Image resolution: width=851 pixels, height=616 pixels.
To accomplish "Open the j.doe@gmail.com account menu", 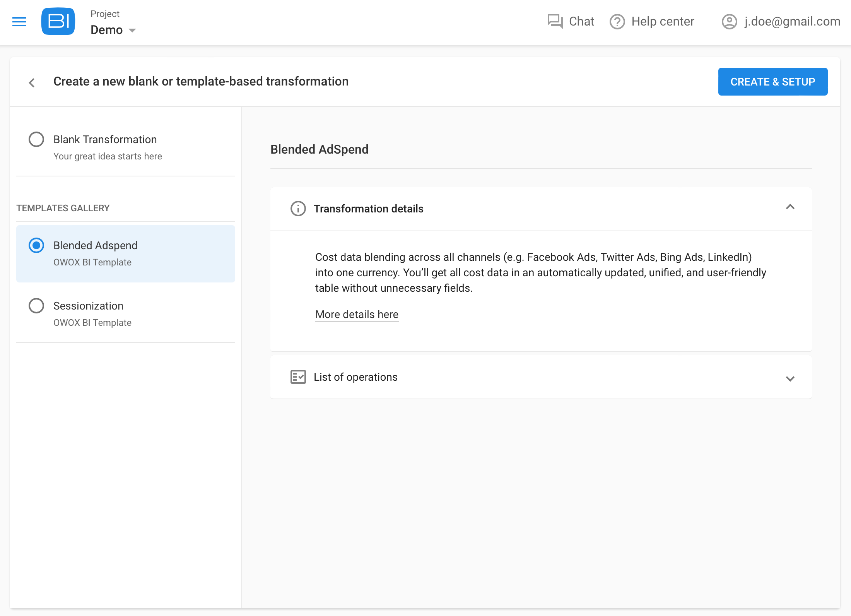I will (792, 21).
